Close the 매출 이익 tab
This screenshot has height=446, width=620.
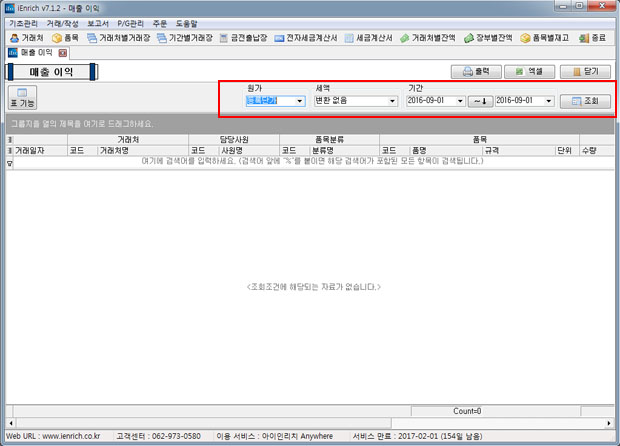click(59, 52)
